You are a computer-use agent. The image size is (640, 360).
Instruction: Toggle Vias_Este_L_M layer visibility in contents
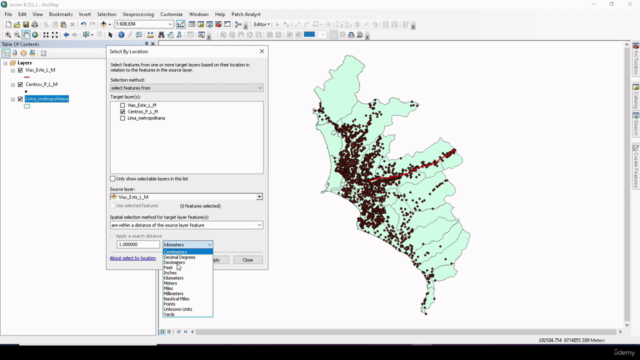tap(20, 70)
